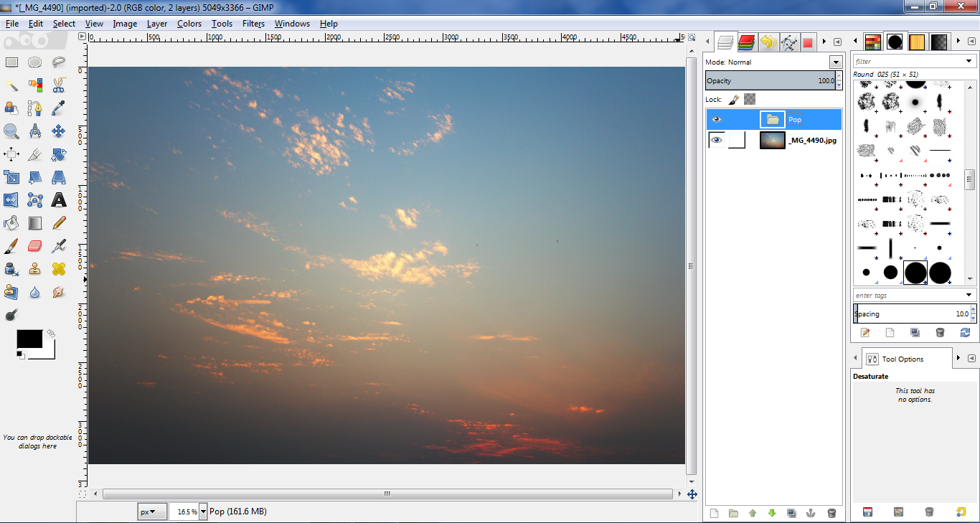Viewport: 980px width, 523px height.
Task: Select the Cage Transform tool
Action: tap(35, 200)
